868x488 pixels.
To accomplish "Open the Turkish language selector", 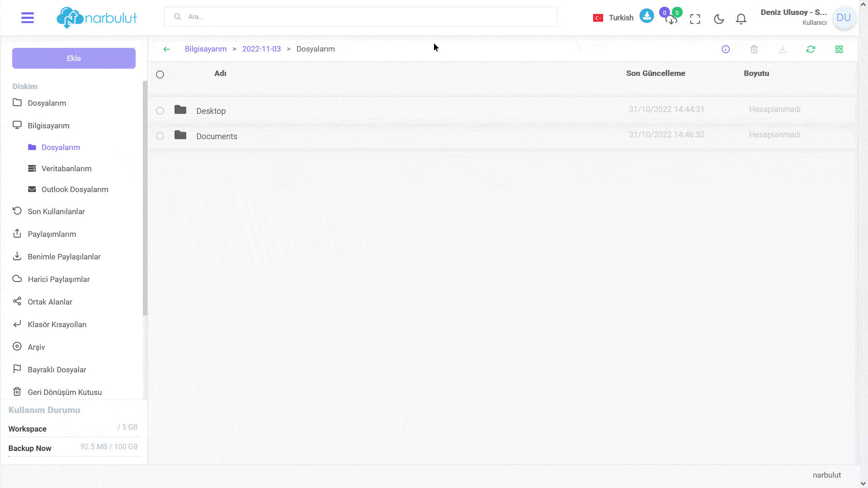I will click(x=613, y=18).
